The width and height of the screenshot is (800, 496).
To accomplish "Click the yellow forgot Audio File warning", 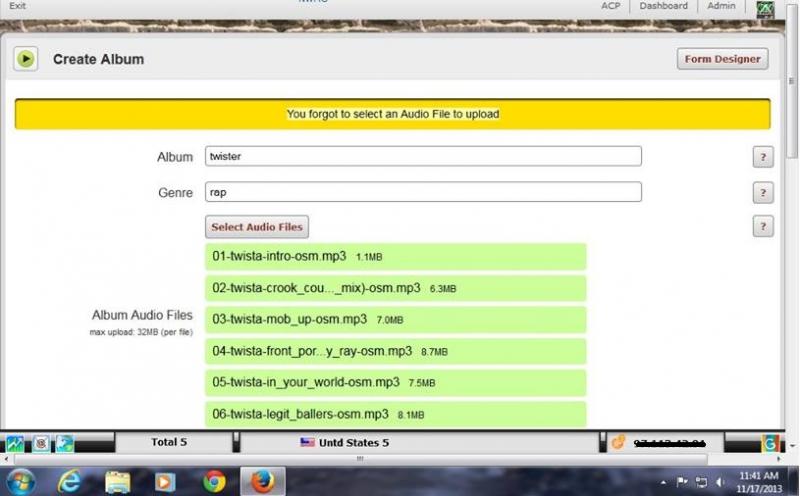I will coord(392,114).
